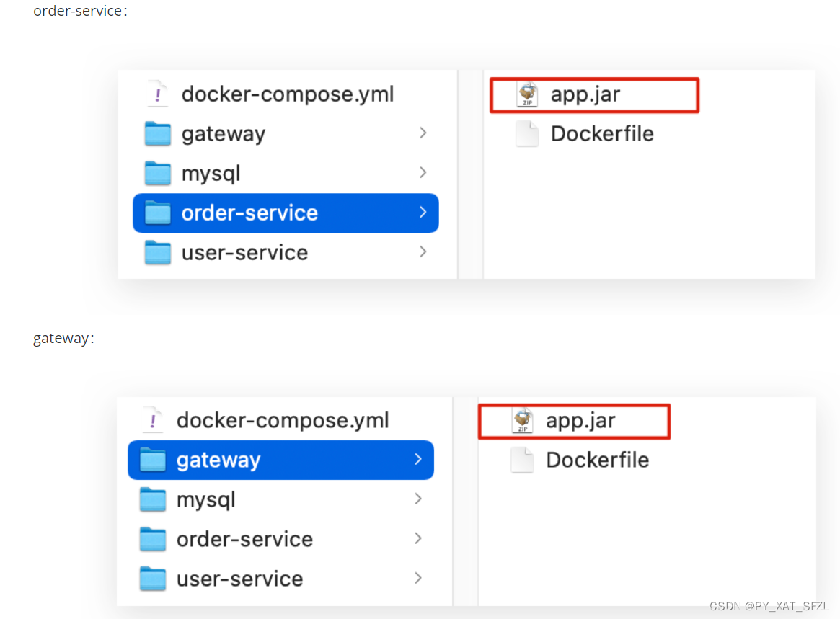Click the order-service folder icon in bottom panel
The image size is (840, 619).
coord(153,539)
